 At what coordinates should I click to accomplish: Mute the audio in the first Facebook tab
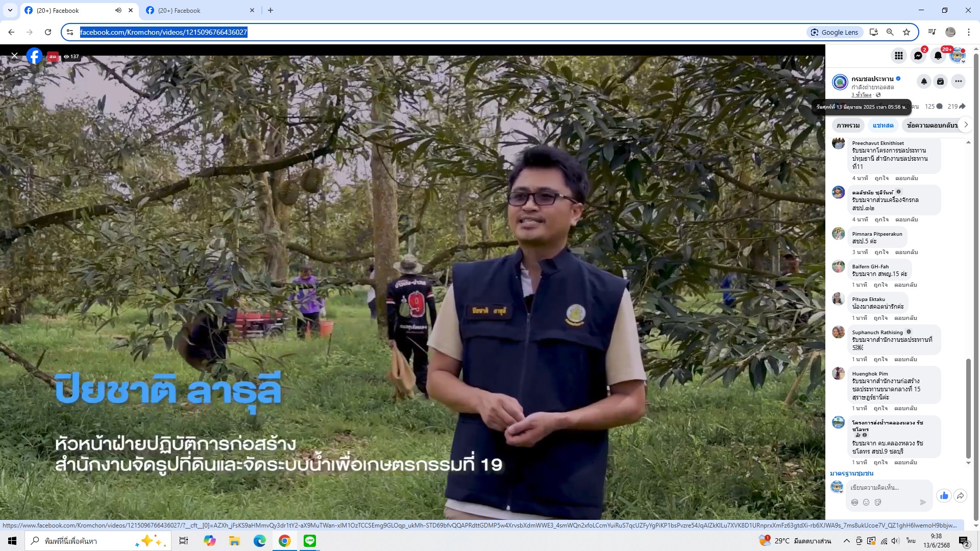pyautogui.click(x=118, y=10)
